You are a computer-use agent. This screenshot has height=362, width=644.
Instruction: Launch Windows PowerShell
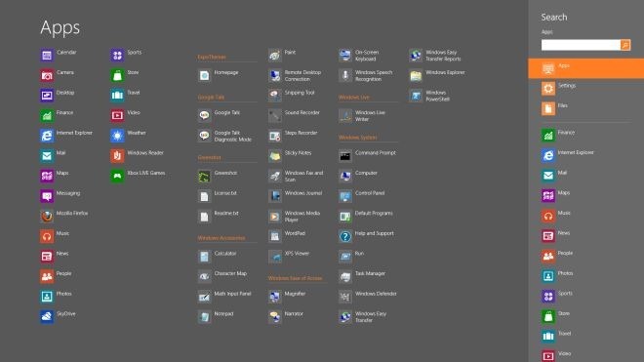coord(416,96)
